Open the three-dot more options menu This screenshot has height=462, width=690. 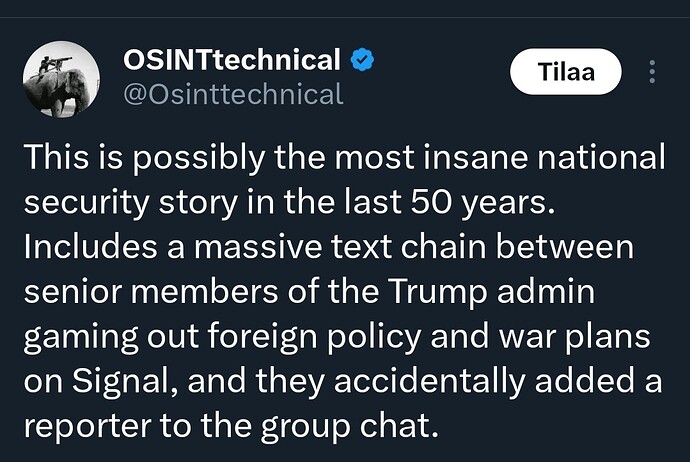coord(652,72)
